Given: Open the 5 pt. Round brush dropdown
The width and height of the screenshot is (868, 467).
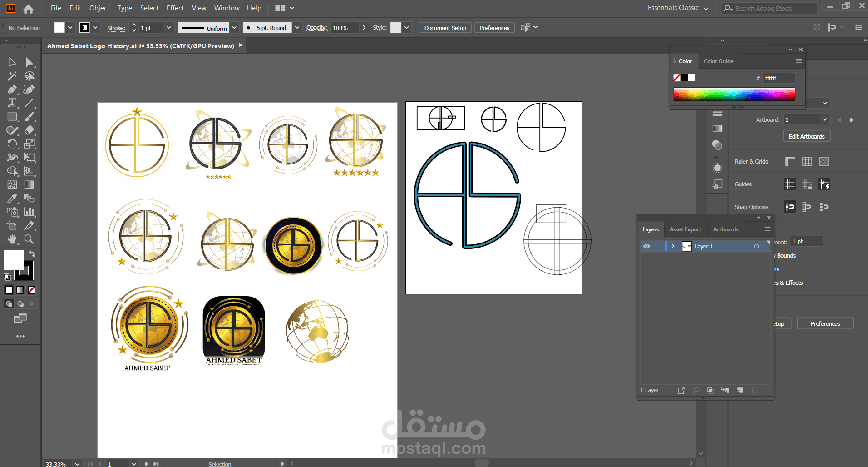Looking at the screenshot, I should [x=297, y=28].
